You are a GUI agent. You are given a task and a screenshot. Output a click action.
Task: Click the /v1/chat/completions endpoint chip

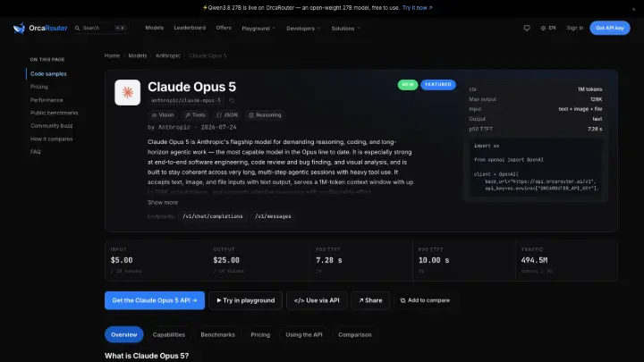[x=213, y=216]
